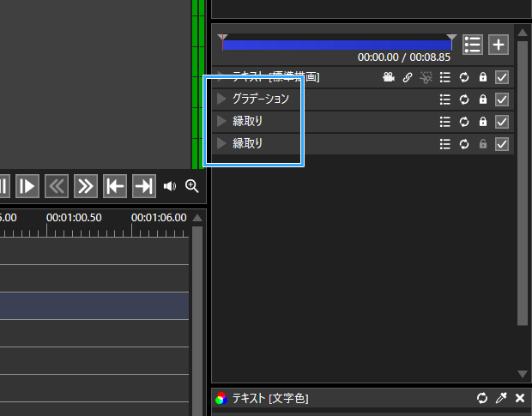Screen dimensions: 532x416
Task: Uncheck the グラデーション effect checkbox
Action: [502, 99]
